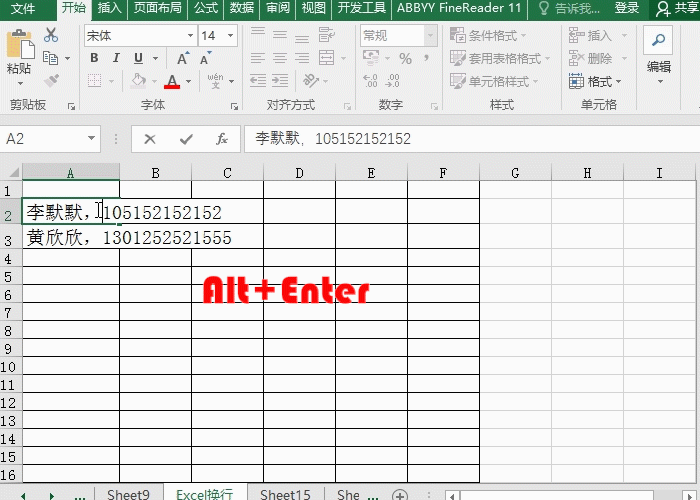Switch to 插入 ribbon tab
This screenshot has height=500, width=700.
pos(109,8)
